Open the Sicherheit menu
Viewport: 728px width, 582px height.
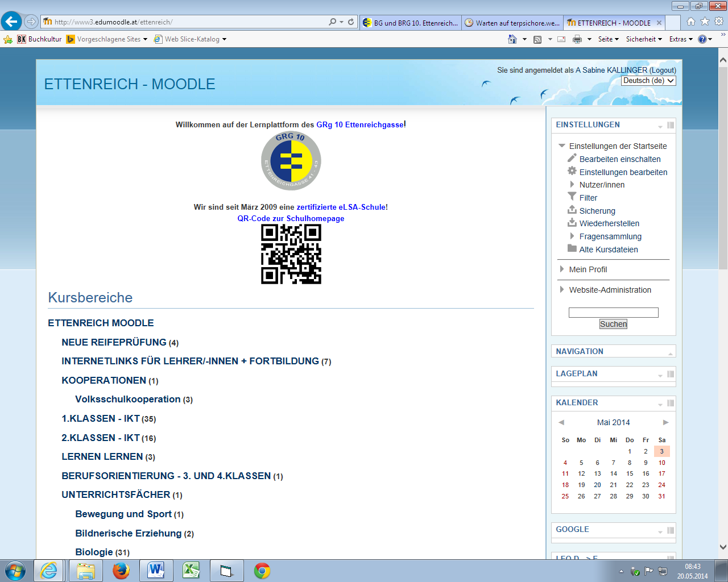pos(644,39)
